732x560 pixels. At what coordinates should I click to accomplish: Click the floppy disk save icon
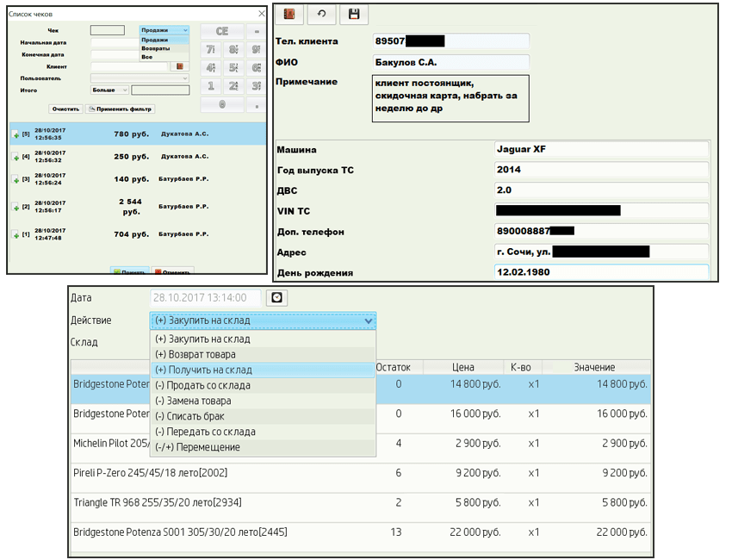354,14
